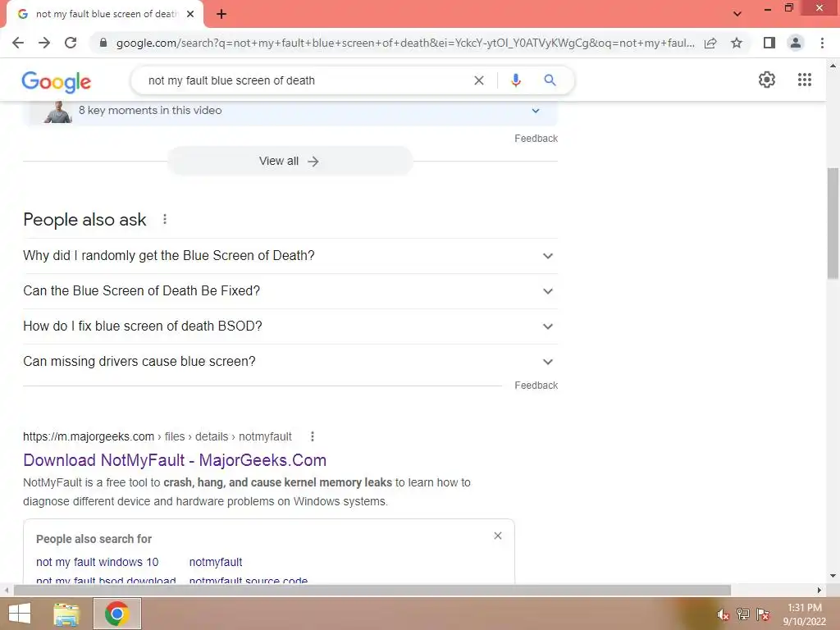The height and width of the screenshot is (630, 840).
Task: Open Chrome's three-dot menu
Action: click(x=822, y=43)
